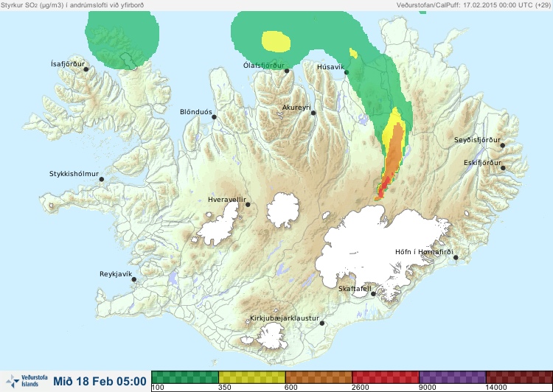Click the 'Blönduós' label
Viewport: 553px width, 392px height.
click(x=196, y=112)
